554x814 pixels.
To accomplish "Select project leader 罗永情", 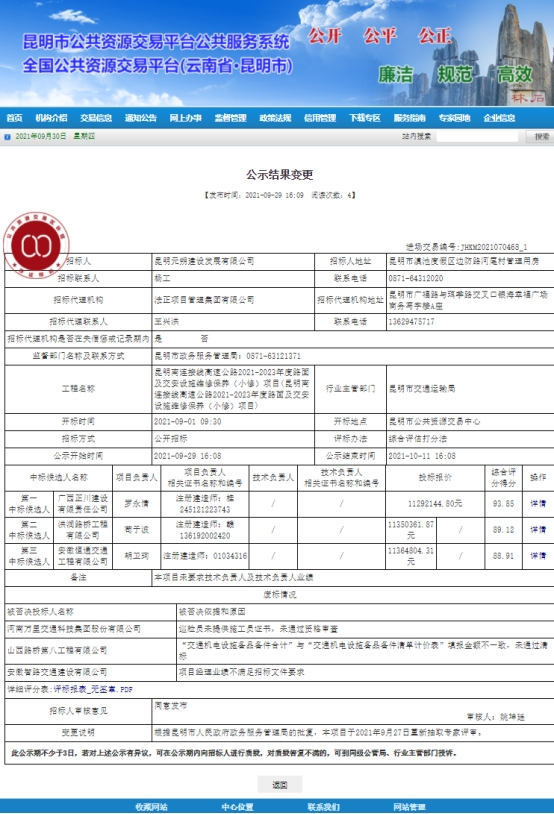I will tap(137, 504).
